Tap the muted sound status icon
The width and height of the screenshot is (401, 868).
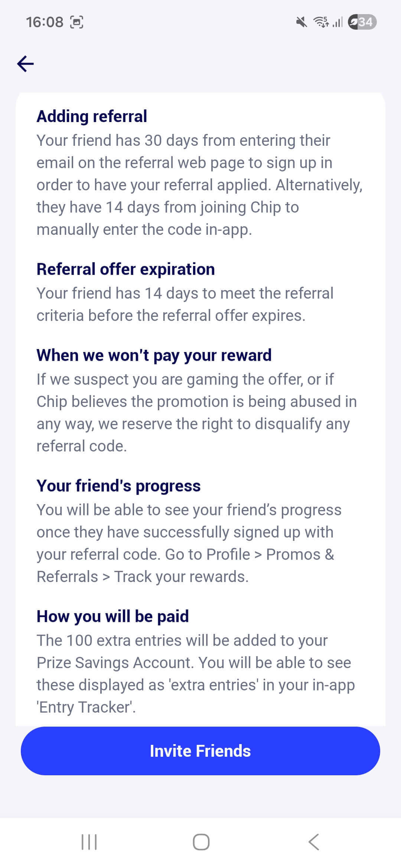[x=301, y=22]
